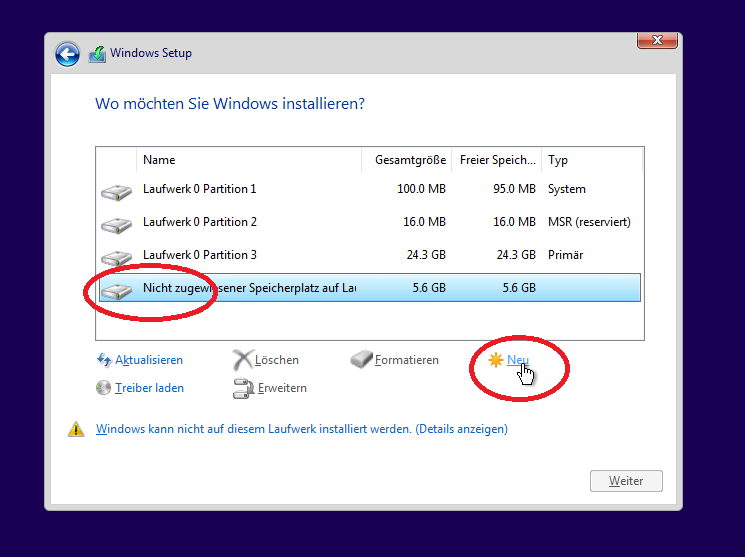Open Treiber laden link
The height and width of the screenshot is (557, 745).
click(x=149, y=388)
